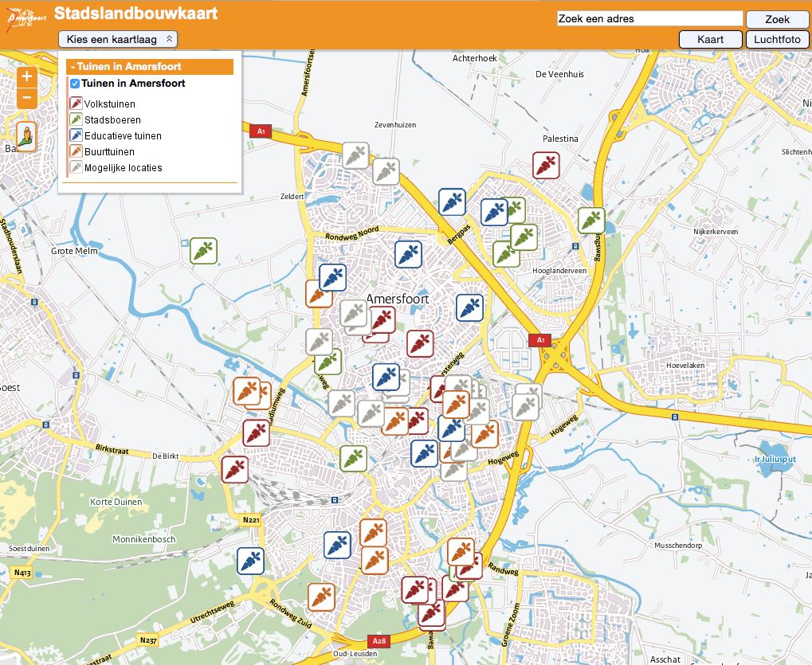
Task: Zoom in with the plus button
Action: tap(26, 76)
